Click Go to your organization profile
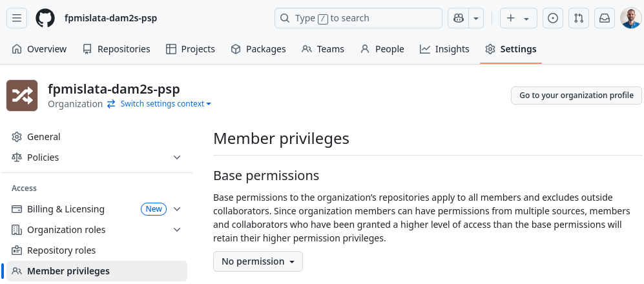Image resolution: width=644 pixels, height=284 pixels. [576, 96]
